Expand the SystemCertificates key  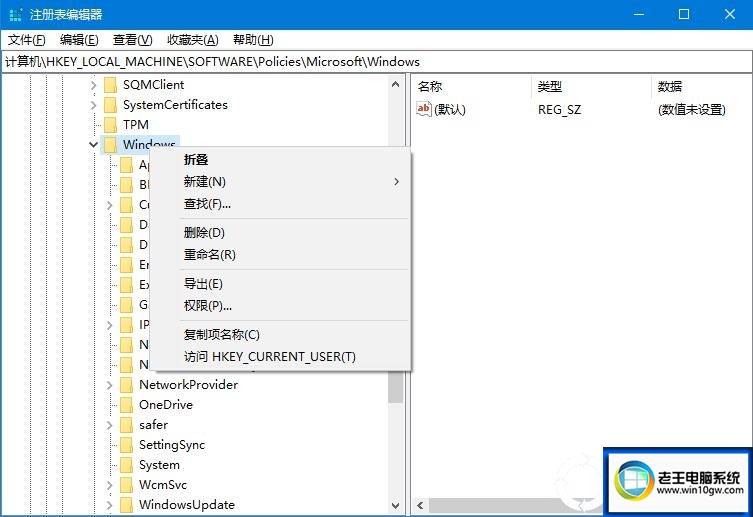[x=94, y=105]
